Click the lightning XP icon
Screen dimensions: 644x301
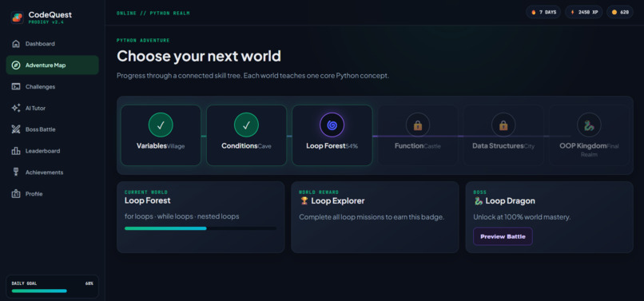573,12
